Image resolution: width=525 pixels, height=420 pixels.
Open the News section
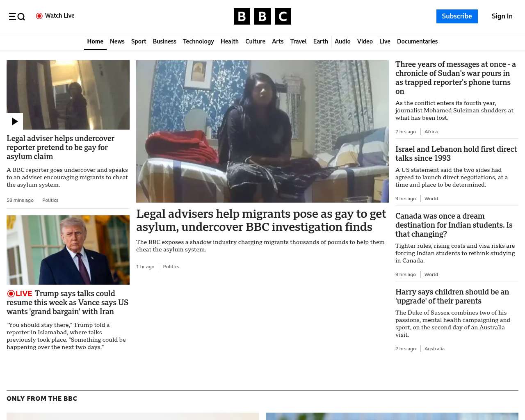click(x=117, y=41)
